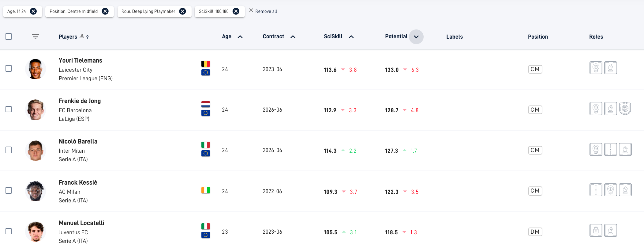Viewport: 644px width, 249px height.
Task: Click the Position column header
Action: [538, 37]
